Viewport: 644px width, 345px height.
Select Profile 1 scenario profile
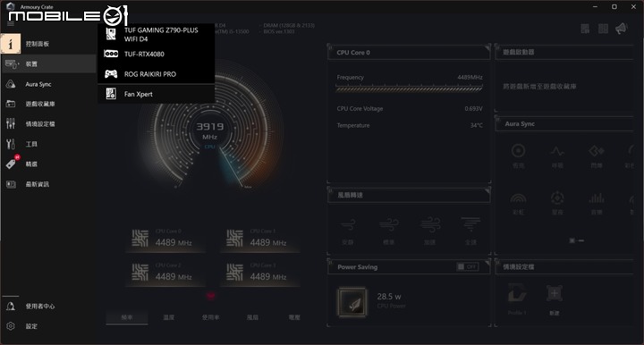click(517, 299)
